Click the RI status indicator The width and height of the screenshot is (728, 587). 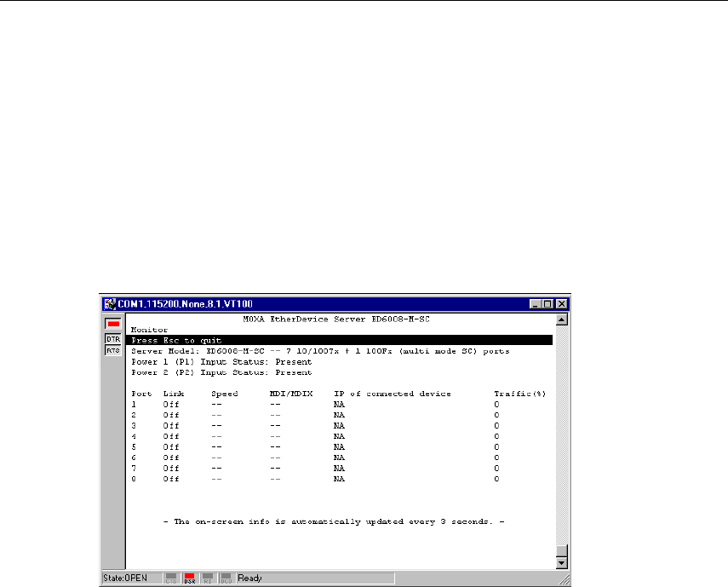pyautogui.click(x=208, y=578)
